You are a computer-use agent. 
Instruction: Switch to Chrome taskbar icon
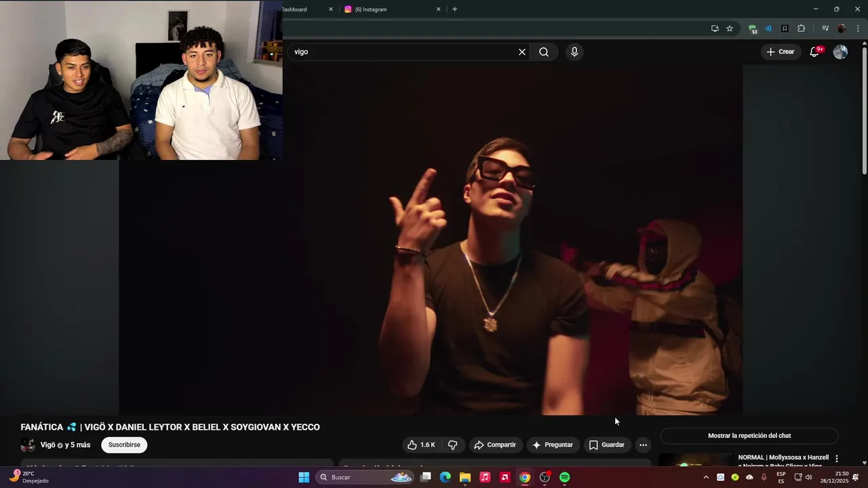(525, 477)
